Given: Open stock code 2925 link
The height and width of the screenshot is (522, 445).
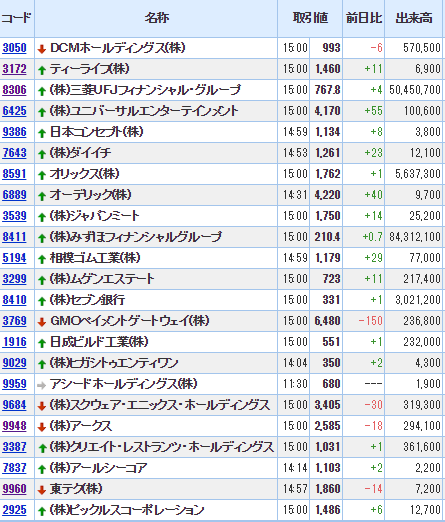Looking at the screenshot, I should click(x=14, y=510).
